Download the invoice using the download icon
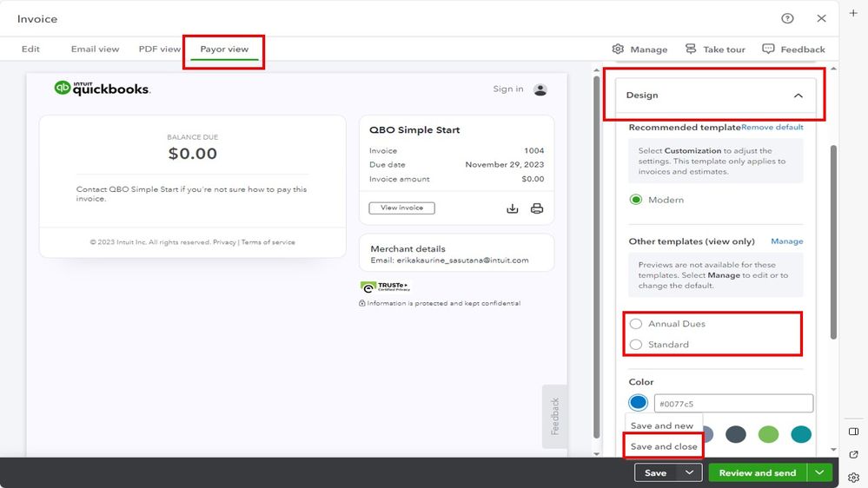 pos(513,208)
